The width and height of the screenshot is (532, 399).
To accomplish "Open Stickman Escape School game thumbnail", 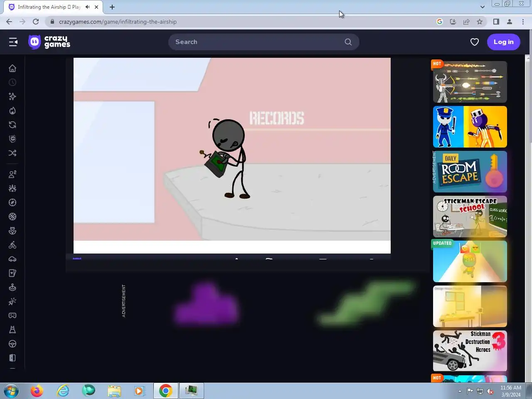I will 470,217.
